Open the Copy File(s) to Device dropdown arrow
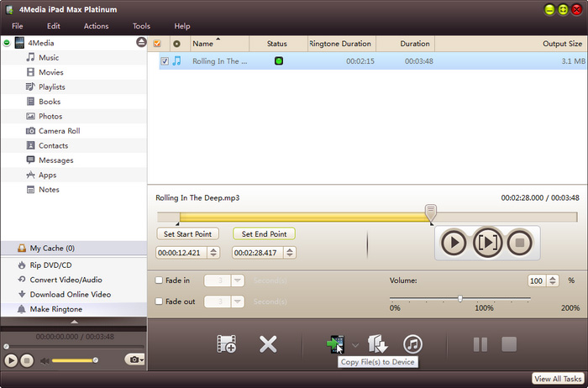Image resolution: width=588 pixels, height=388 pixels. [355, 344]
